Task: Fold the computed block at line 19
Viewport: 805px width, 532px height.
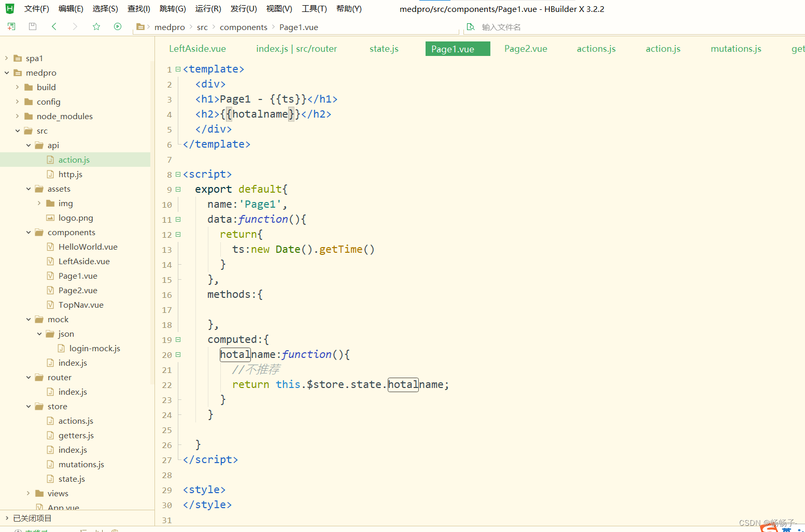Action: [178, 339]
